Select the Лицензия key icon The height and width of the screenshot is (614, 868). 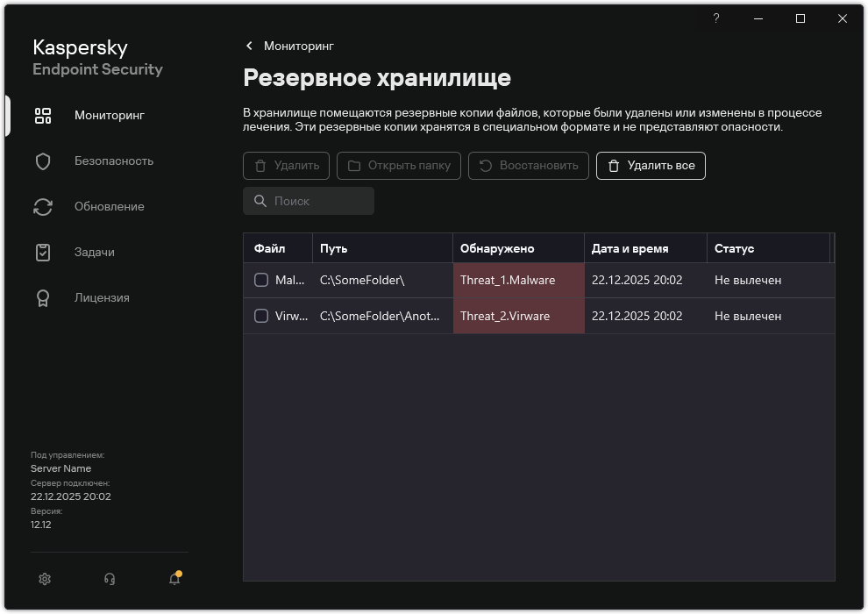click(42, 297)
